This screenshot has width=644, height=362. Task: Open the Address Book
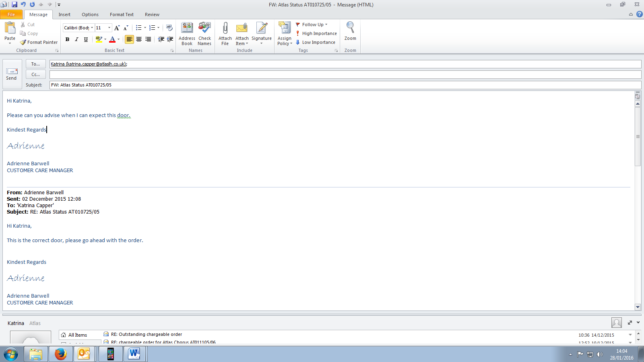[x=187, y=29]
